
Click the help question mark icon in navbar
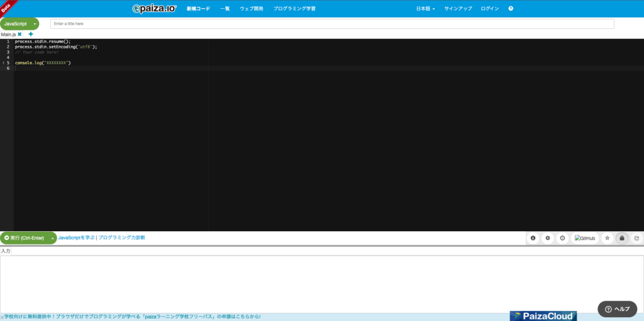coord(511,9)
